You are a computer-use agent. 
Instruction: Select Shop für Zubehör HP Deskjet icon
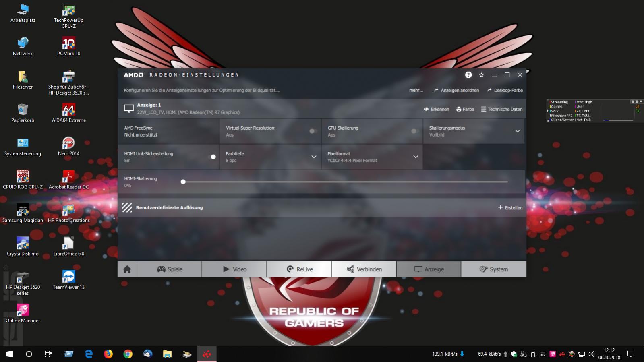[x=68, y=83]
